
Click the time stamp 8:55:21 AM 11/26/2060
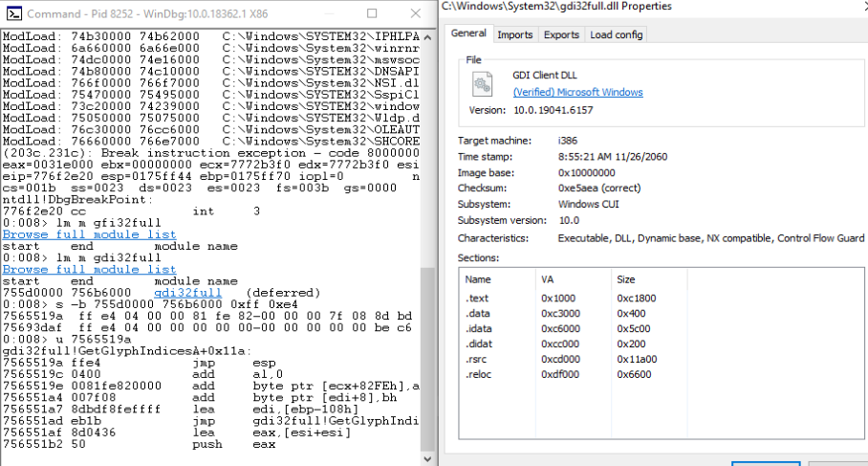click(613, 157)
